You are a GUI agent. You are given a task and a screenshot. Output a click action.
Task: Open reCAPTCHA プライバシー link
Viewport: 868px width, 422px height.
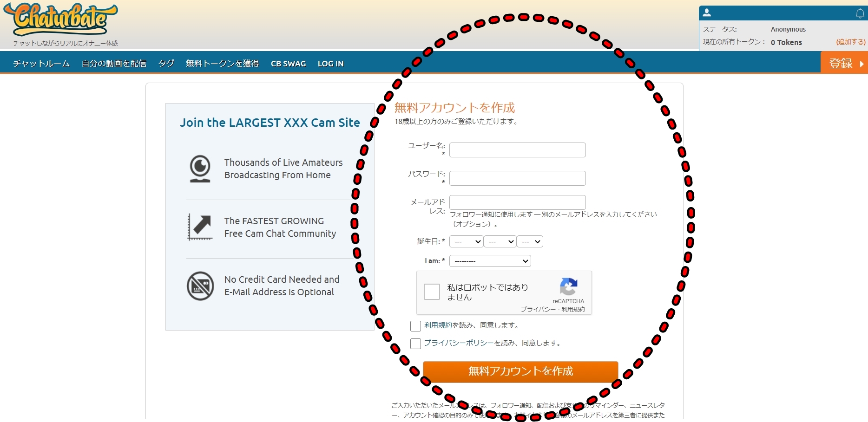pyautogui.click(x=538, y=309)
